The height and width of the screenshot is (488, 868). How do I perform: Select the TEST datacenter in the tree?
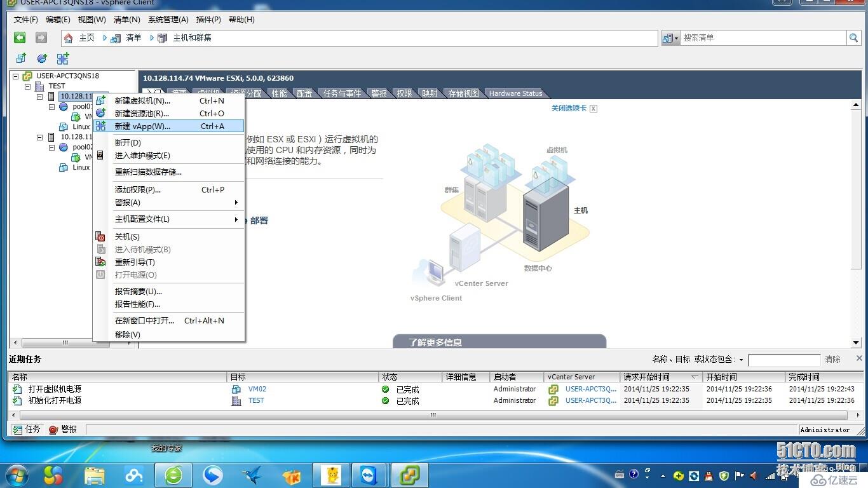[57, 86]
